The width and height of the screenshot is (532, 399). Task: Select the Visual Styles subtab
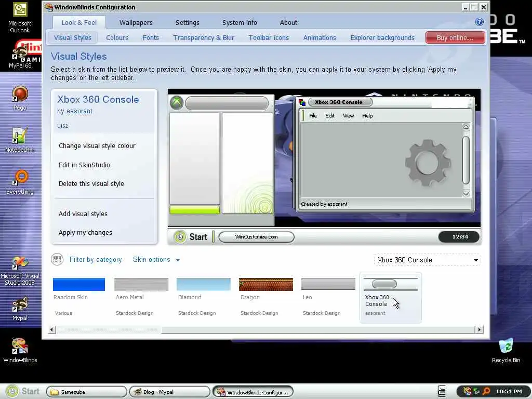(x=72, y=37)
